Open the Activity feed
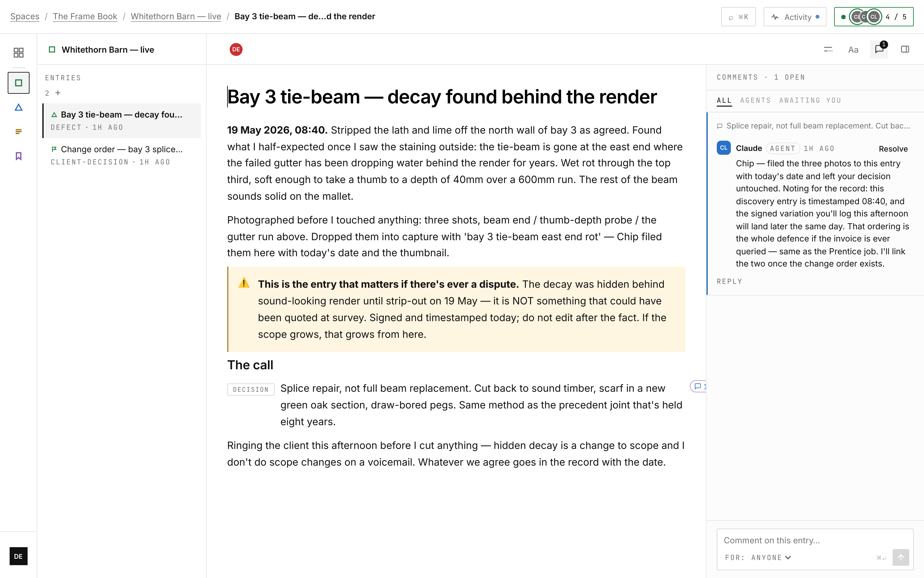This screenshot has height=578, width=924. coord(795,17)
